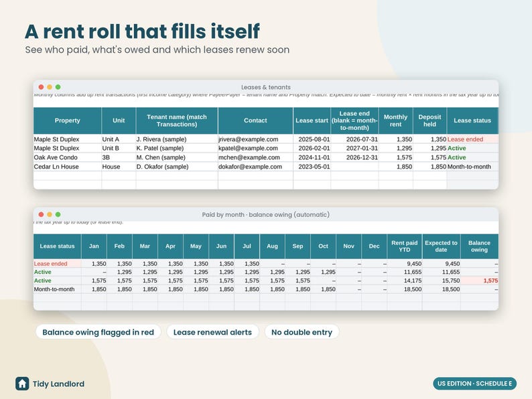Click the 'mchen@example.com' contact cell
Image resolution: width=532 pixels, height=399 pixels.
click(x=255, y=157)
